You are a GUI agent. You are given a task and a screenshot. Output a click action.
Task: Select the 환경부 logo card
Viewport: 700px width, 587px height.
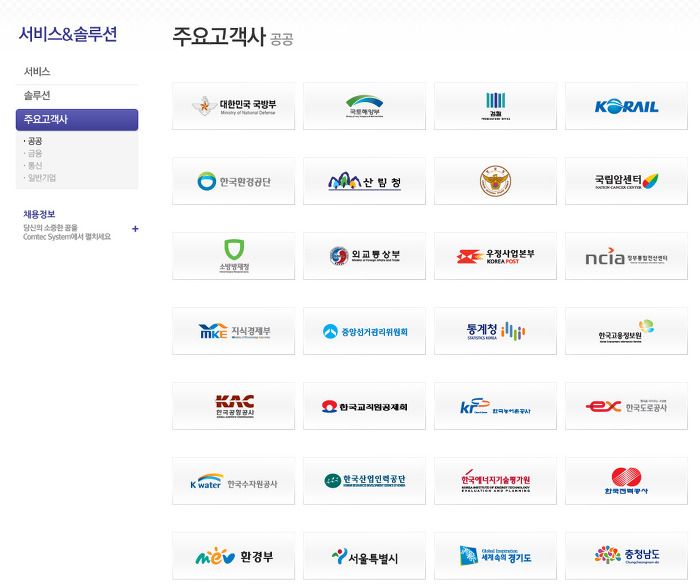[x=233, y=556]
